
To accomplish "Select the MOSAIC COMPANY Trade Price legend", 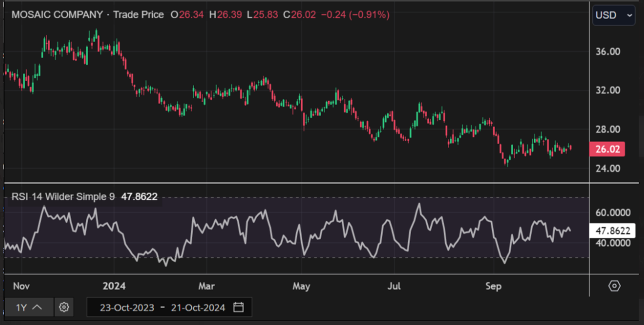I will pos(87,15).
